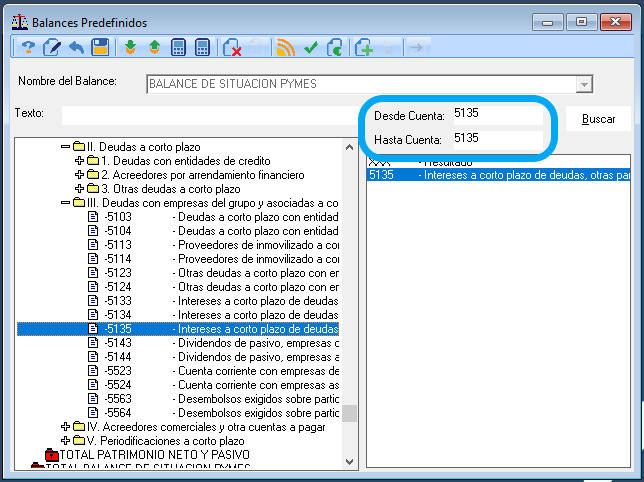Click the second calculator icon
Image resolution: width=644 pixels, height=482 pixels.
[x=202, y=47]
